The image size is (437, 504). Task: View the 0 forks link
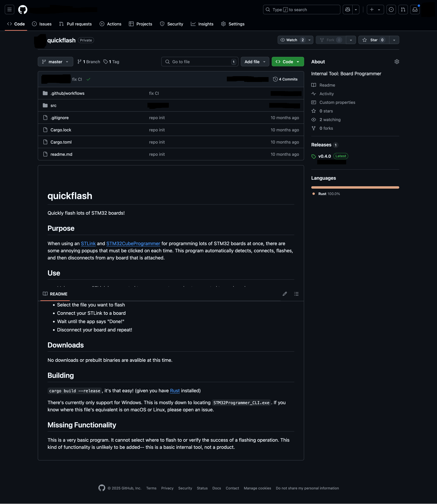pos(322,128)
